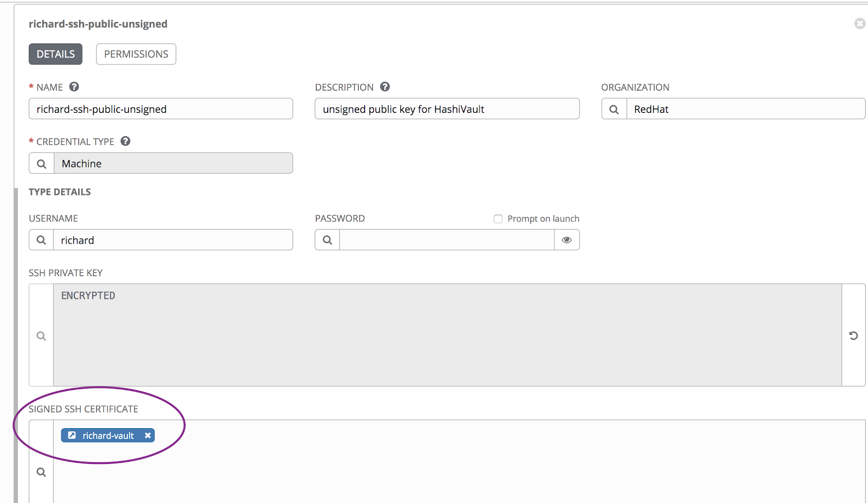Viewport: 868px width, 503px height.
Task: Click the Username input box
Action: pyautogui.click(x=173, y=240)
